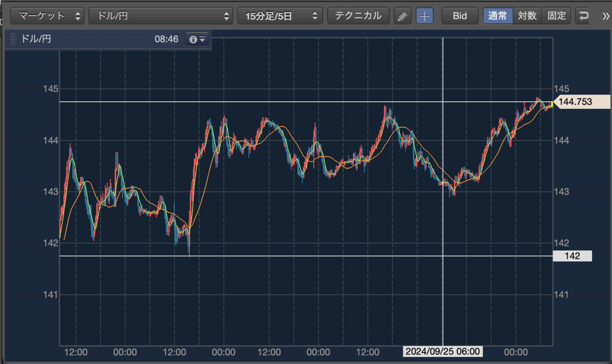Click the 08:46 time label
The width and height of the screenshot is (612, 364).
tap(166, 39)
